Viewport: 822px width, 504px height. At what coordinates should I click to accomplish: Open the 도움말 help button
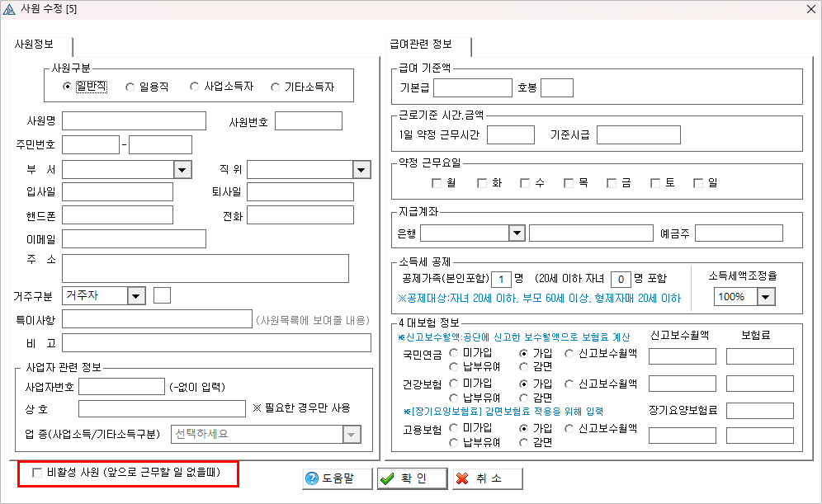coord(337,479)
